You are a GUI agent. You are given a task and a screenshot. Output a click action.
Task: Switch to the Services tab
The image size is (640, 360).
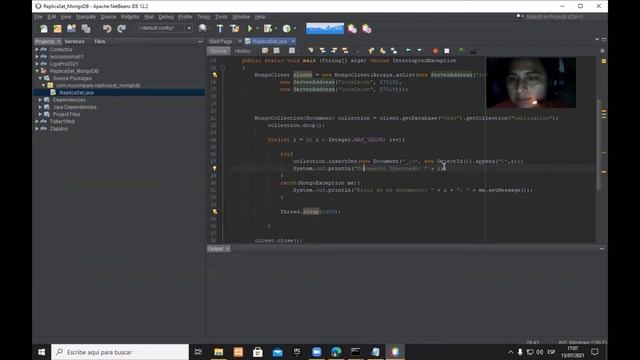(x=75, y=42)
